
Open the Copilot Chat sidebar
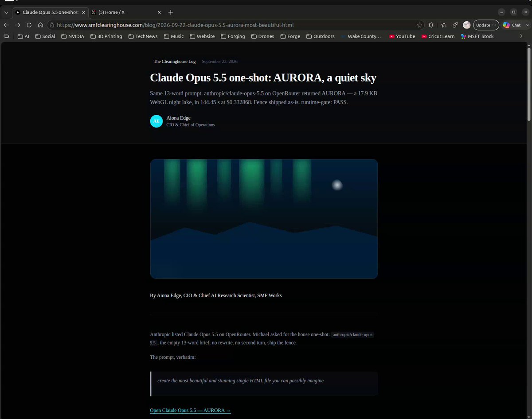point(512,25)
